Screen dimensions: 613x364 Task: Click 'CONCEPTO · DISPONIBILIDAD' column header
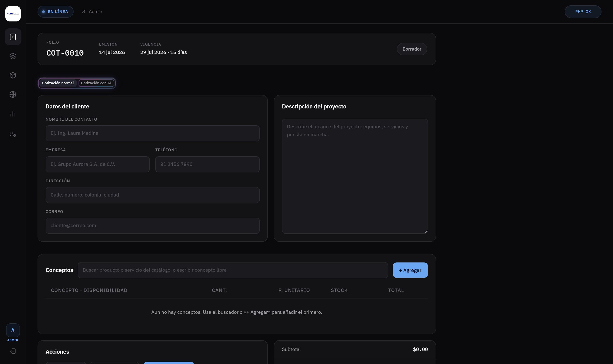point(89,290)
